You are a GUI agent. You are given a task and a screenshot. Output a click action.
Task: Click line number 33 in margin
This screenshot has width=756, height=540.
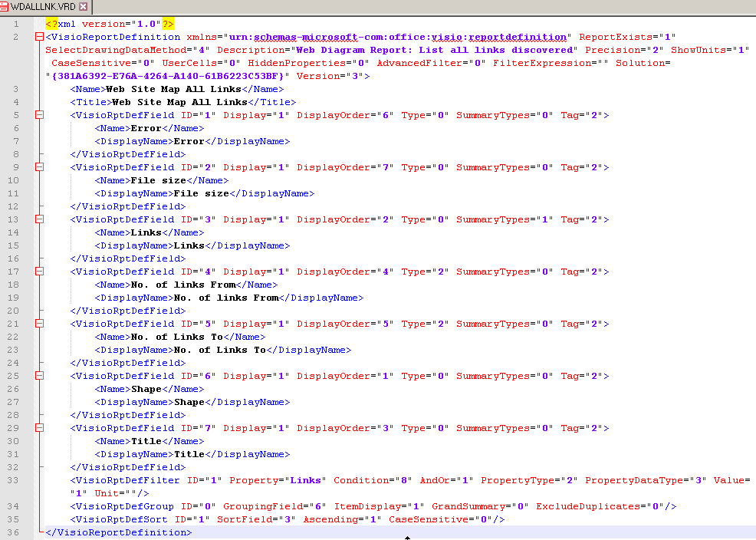pos(13,480)
